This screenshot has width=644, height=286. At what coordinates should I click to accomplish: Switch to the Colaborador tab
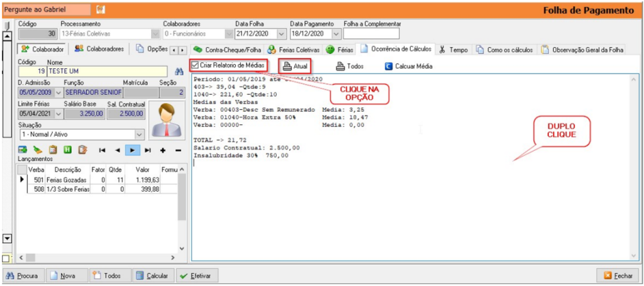click(x=43, y=49)
